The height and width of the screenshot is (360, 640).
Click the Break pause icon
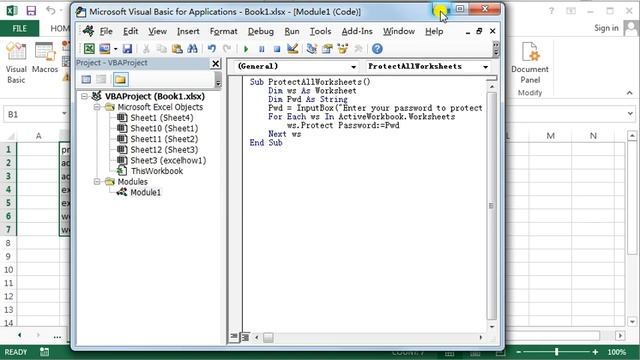(x=261, y=49)
